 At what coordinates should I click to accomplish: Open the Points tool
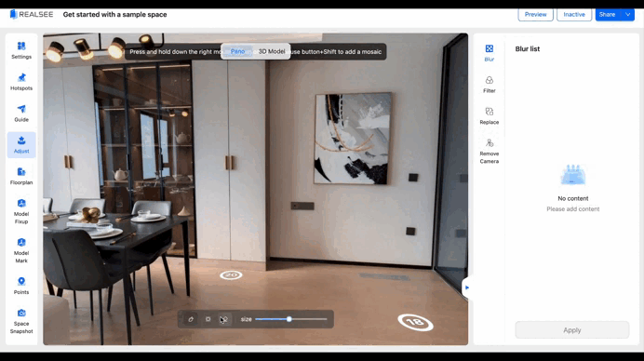tap(21, 286)
